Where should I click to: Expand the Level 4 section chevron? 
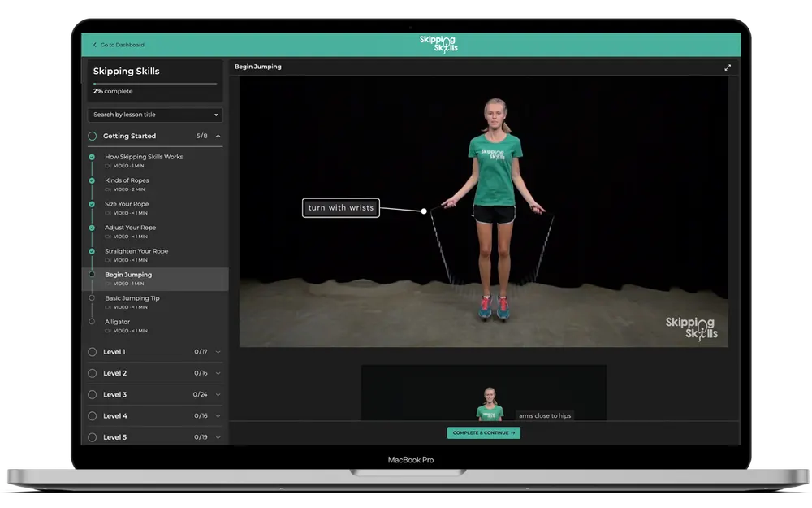pos(218,415)
